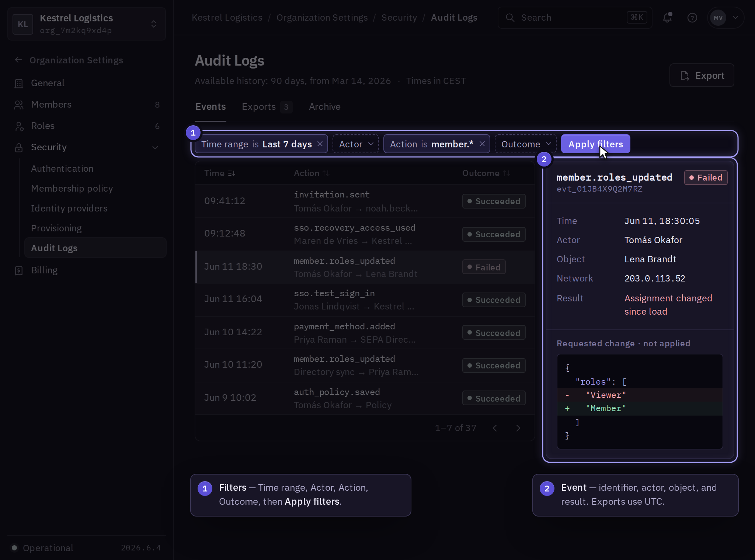Screen dimensions: 755x560
Task: Open the notifications bell
Action: (668, 17)
